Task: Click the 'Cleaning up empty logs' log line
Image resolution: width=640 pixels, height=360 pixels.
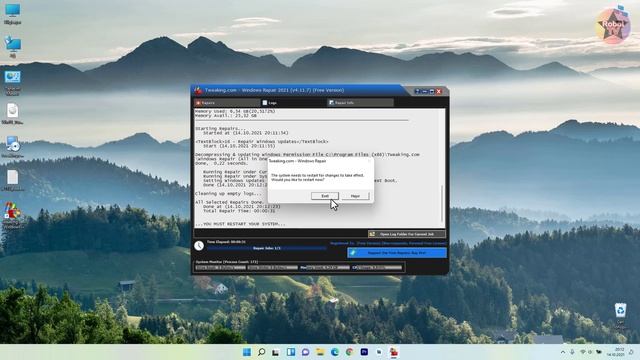Action: point(228,193)
